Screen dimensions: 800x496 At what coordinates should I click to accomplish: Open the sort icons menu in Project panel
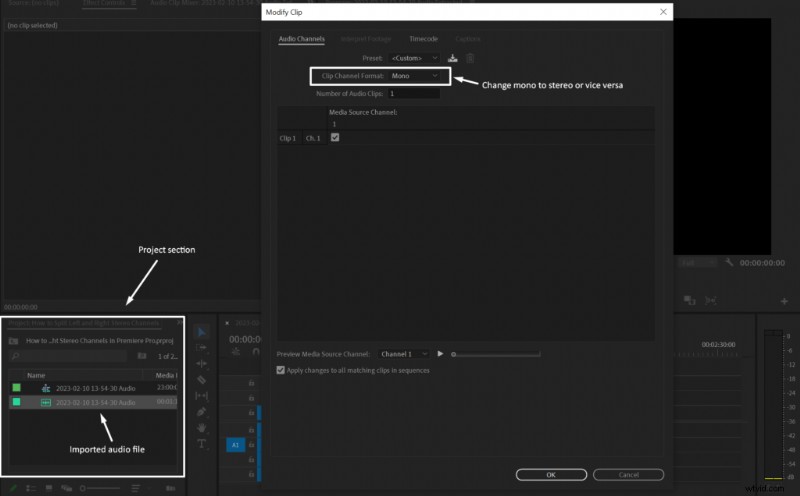click(136, 488)
